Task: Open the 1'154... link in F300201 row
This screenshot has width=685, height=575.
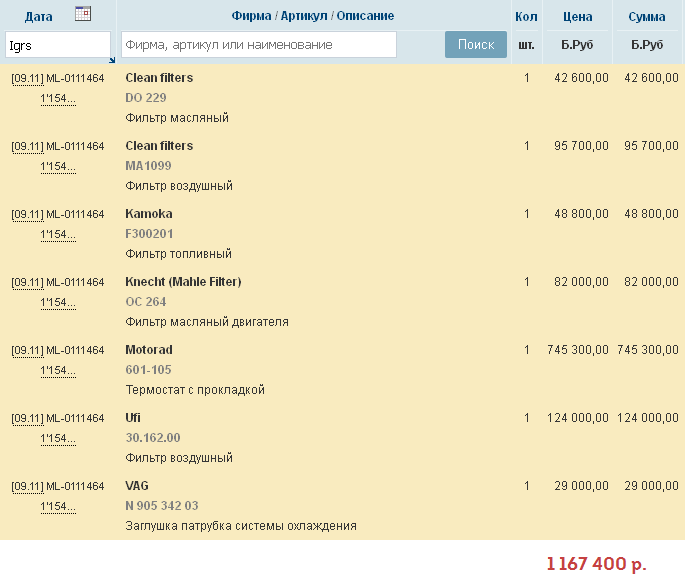Action: pos(58,235)
